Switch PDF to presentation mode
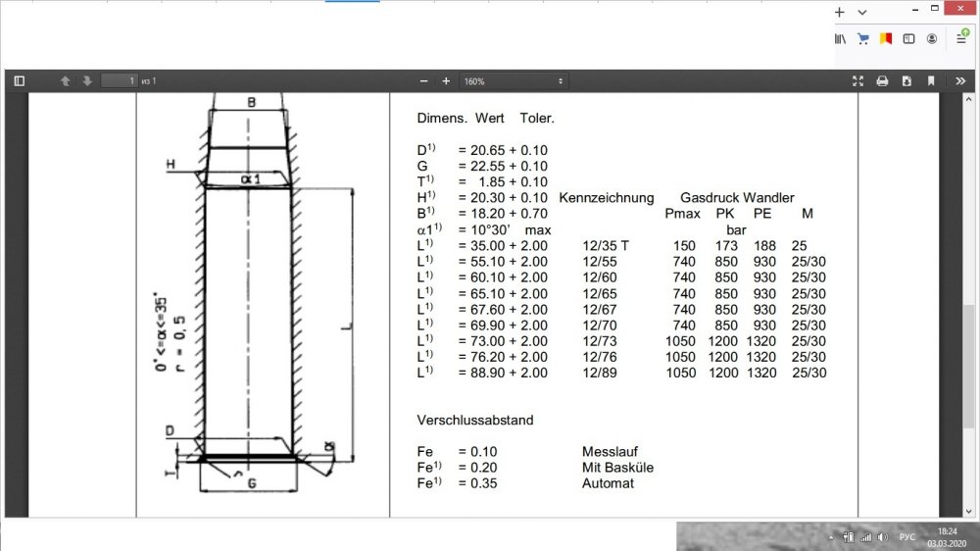Viewport: 980px width, 551px height. [x=858, y=80]
